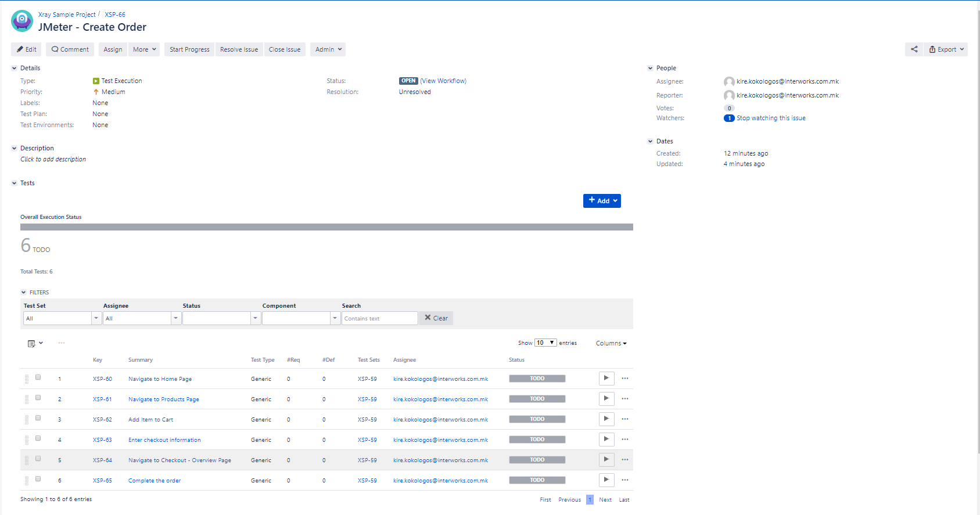Open the Columns chooser dropdown
Image resolution: width=980 pixels, height=515 pixels.
point(611,343)
